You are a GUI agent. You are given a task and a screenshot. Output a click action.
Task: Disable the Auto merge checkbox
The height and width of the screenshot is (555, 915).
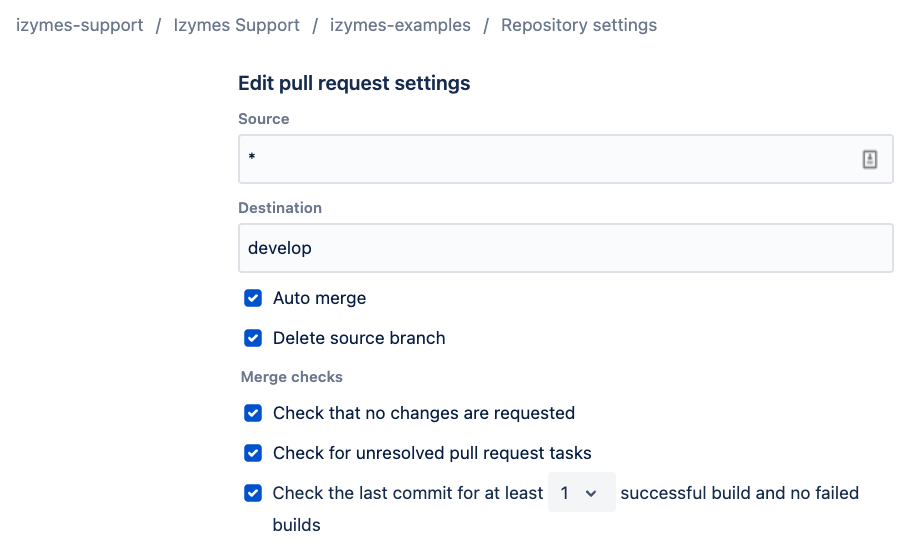pyautogui.click(x=253, y=298)
